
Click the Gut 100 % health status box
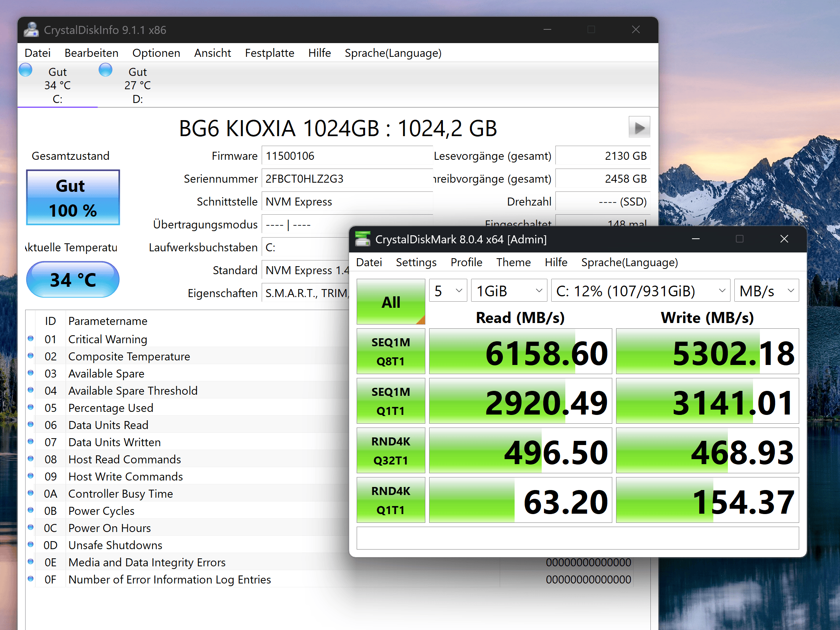point(73,198)
